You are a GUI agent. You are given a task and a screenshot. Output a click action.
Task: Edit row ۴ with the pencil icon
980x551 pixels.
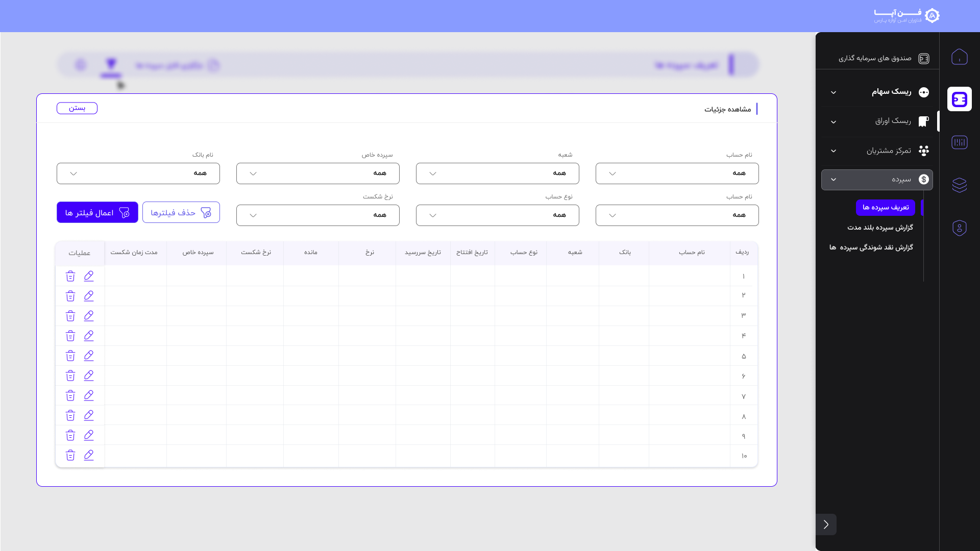89,336
